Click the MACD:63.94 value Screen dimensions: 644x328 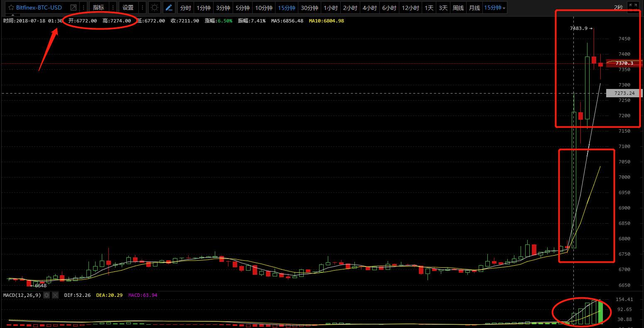pos(143,295)
